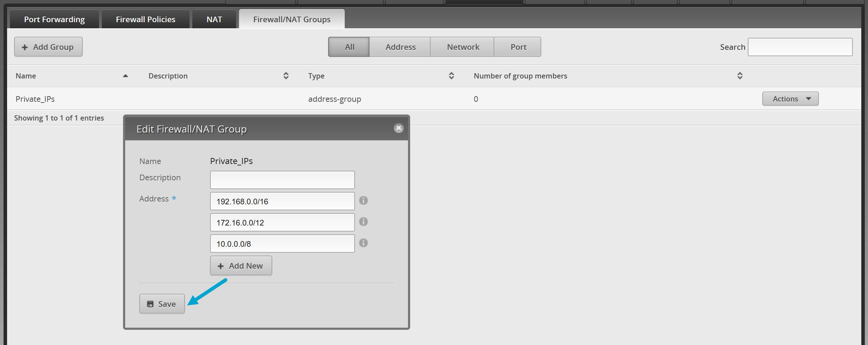Screen dimensions: 868x345
Task: Click the Add Group button
Action: 48,47
